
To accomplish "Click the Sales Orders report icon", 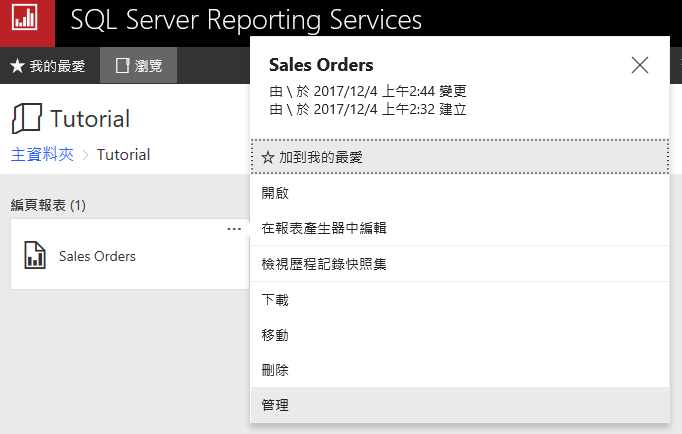I will pyautogui.click(x=35, y=256).
